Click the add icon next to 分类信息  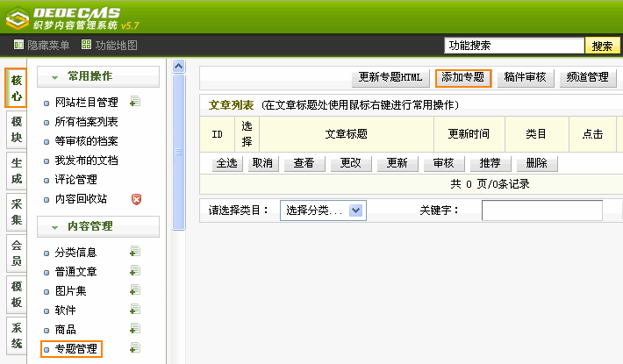(x=135, y=252)
